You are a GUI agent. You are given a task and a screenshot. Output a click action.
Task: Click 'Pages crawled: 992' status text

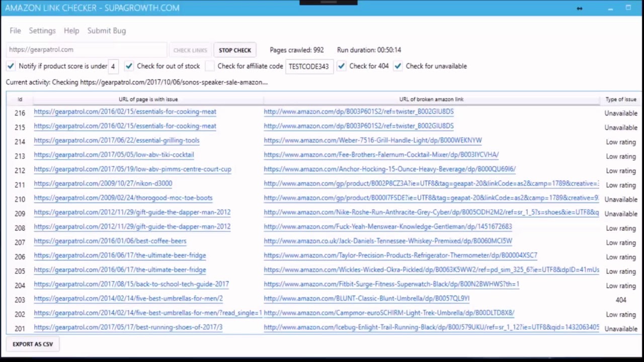click(297, 50)
